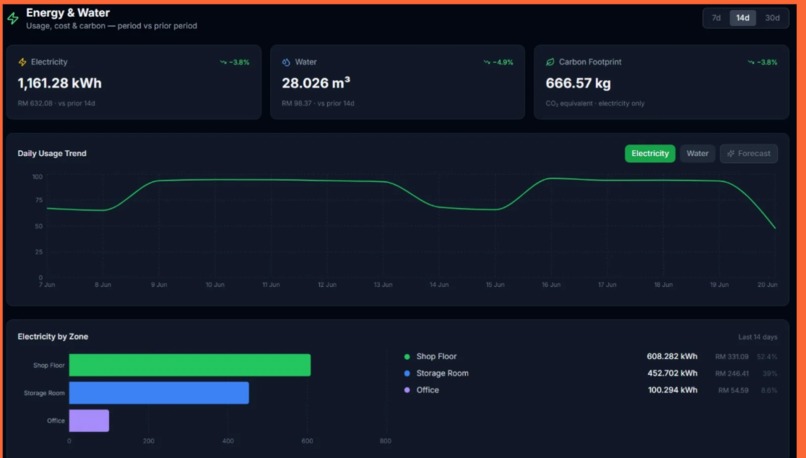Click the sparkle icon on Forecast button
The height and width of the screenshot is (458, 806).
(730, 154)
